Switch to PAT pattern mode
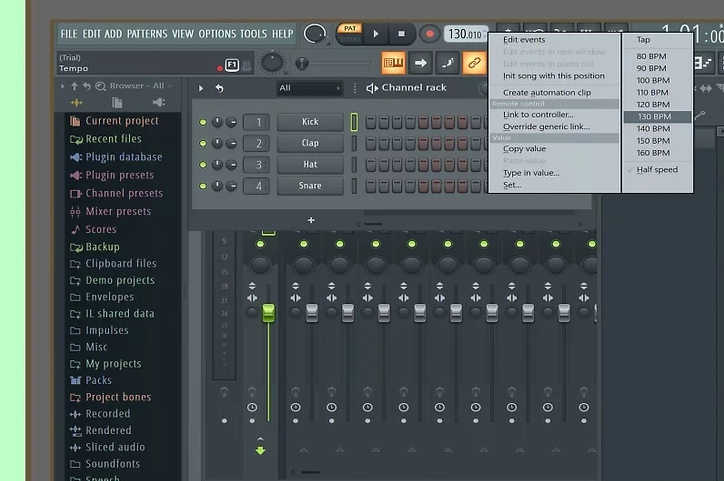The image size is (724, 481). click(350, 29)
